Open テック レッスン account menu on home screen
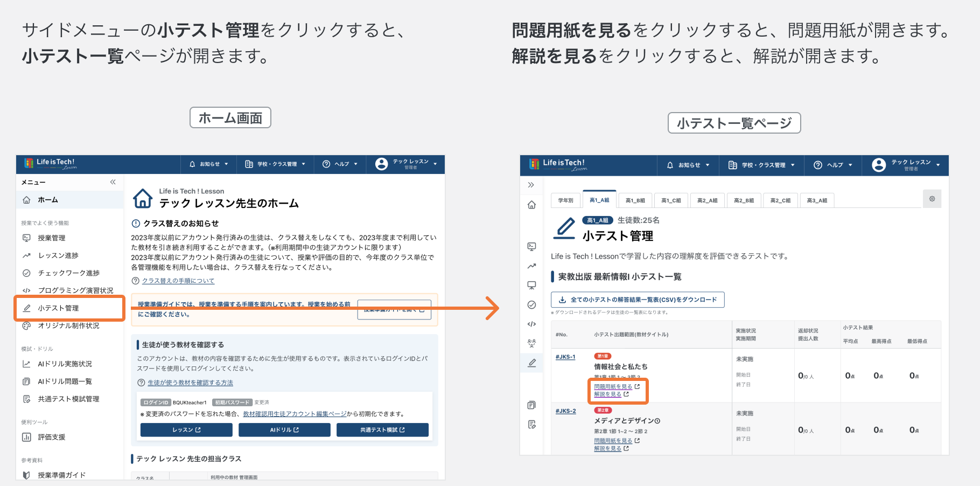Image resolution: width=980 pixels, height=486 pixels. coord(406,164)
